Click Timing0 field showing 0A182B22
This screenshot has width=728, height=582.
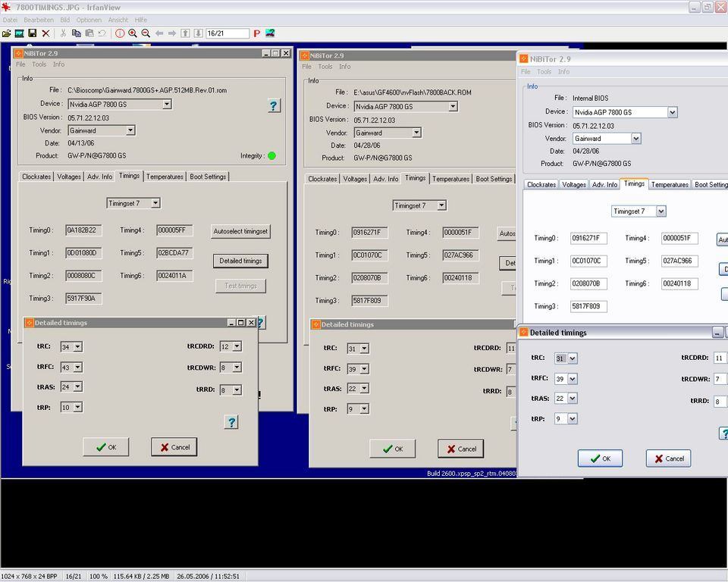[83, 230]
